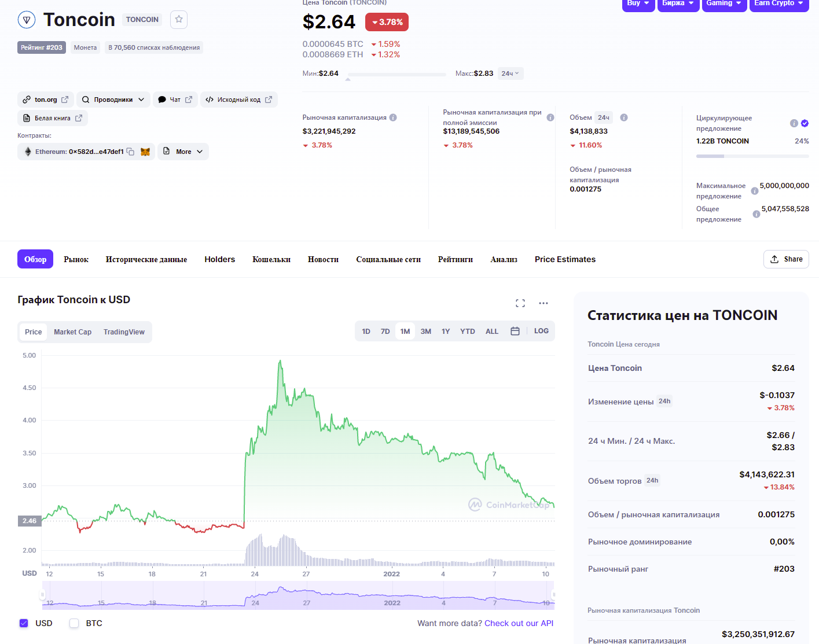Viewport: 819px width, 644px height.
Task: Copy the Ethereum contract address
Action: coord(130,152)
